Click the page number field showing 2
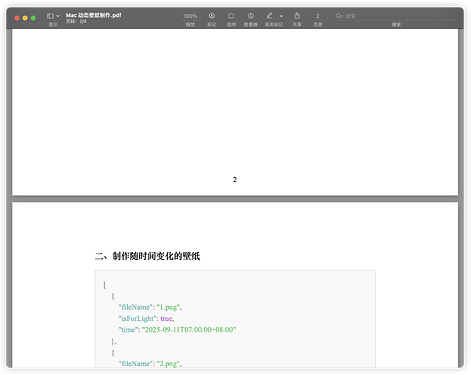This screenshot has width=471, height=375. click(x=318, y=16)
